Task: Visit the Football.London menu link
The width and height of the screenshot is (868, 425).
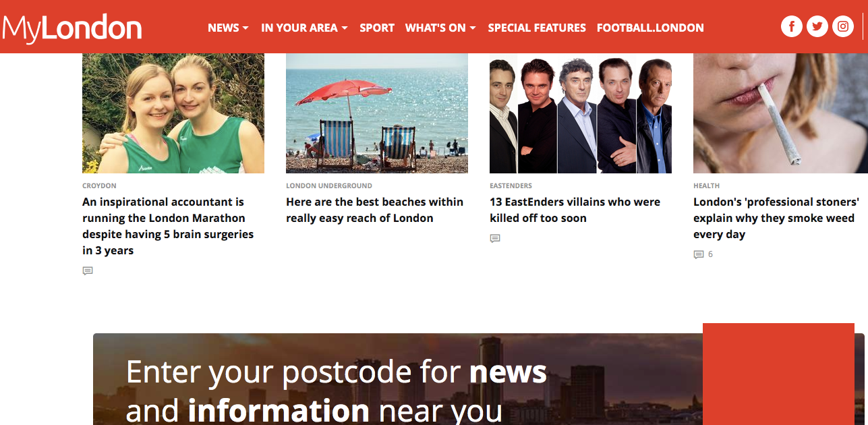Action: (x=650, y=28)
